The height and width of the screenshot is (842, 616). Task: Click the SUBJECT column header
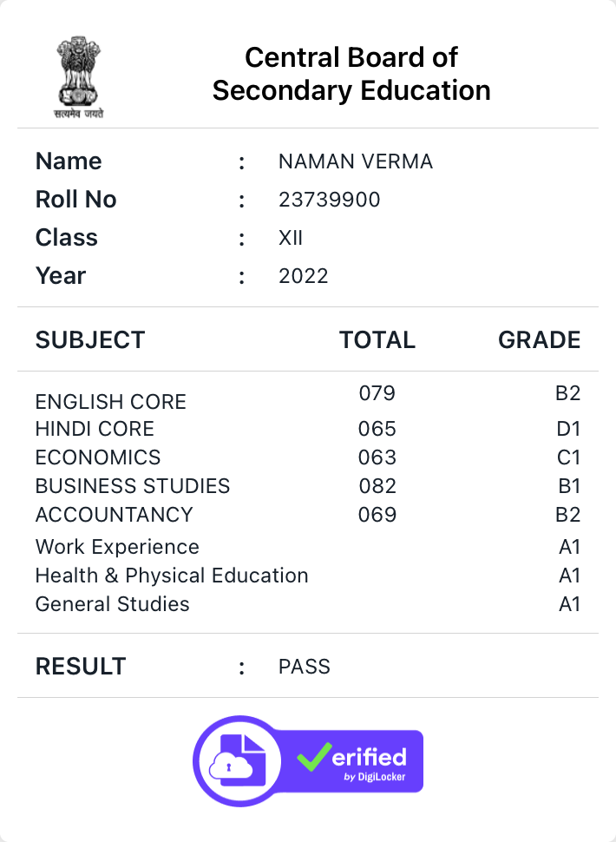point(90,340)
